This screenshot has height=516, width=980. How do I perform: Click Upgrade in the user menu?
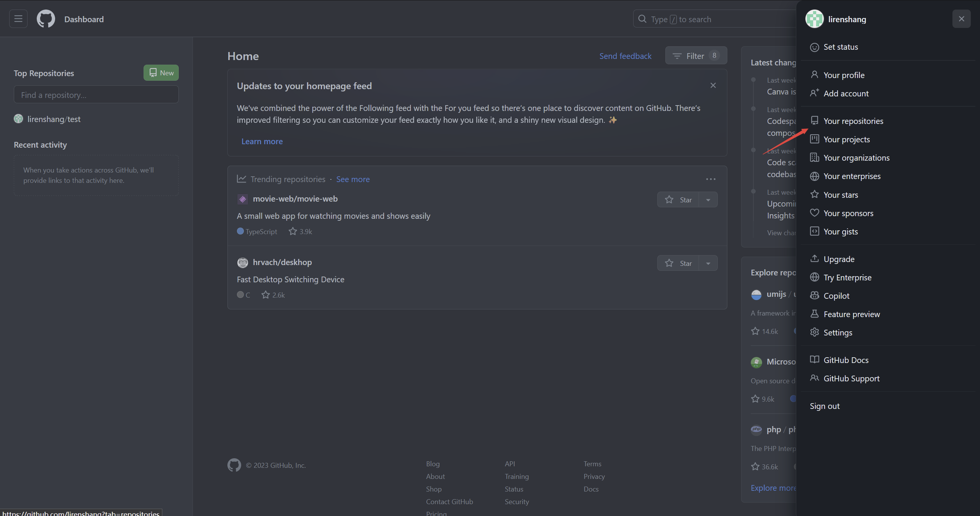pyautogui.click(x=888, y=259)
